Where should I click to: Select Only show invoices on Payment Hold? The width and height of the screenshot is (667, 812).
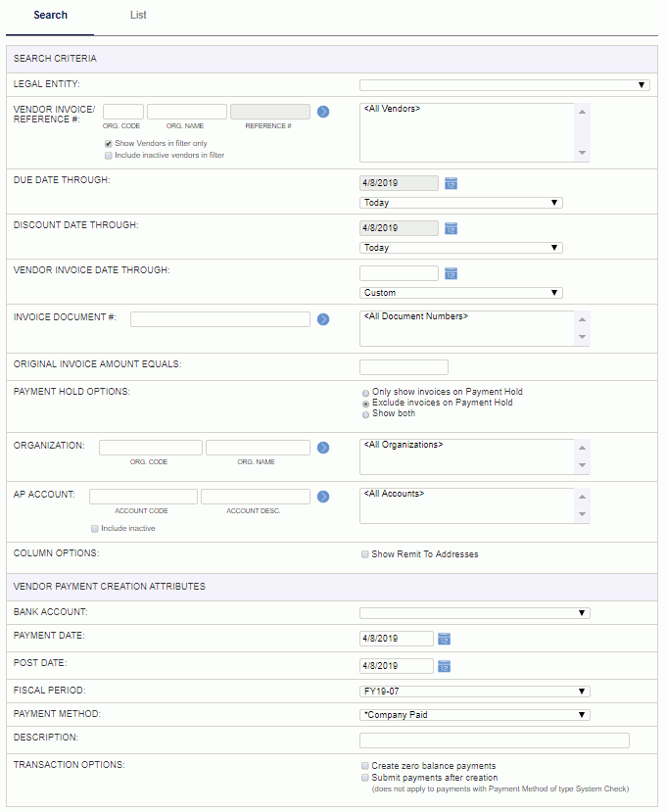[x=365, y=393]
